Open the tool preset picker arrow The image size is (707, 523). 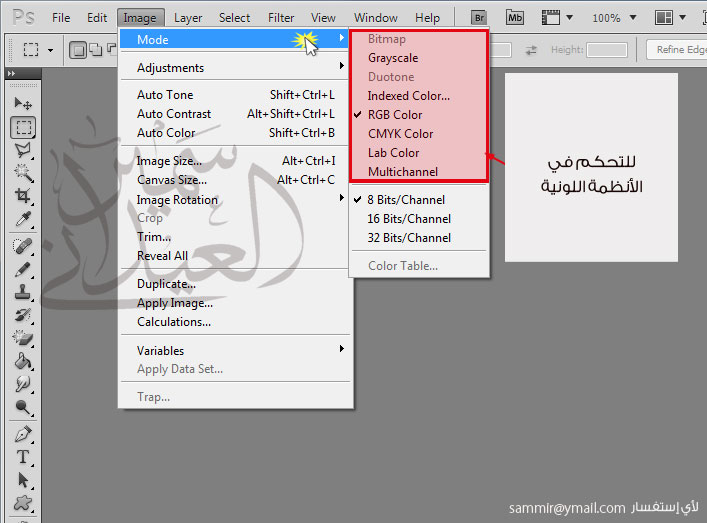click(x=50, y=50)
